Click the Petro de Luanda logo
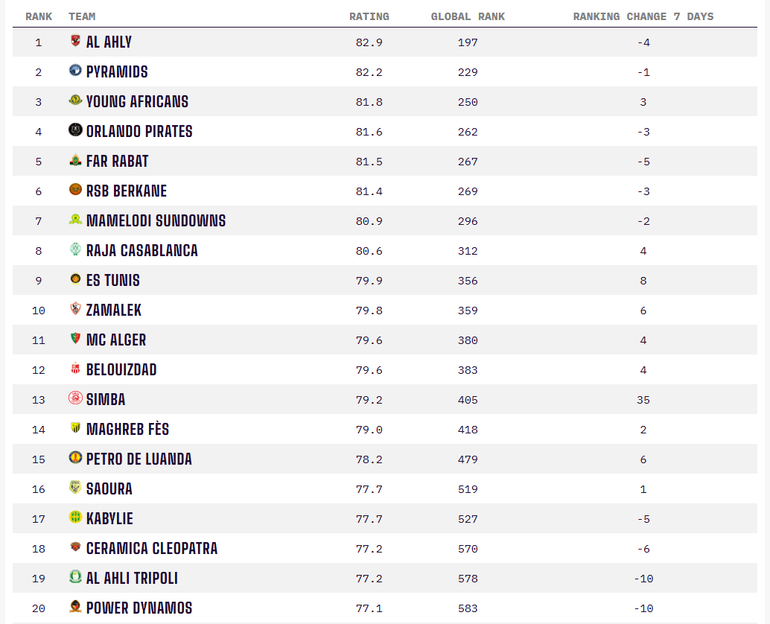 pos(75,458)
